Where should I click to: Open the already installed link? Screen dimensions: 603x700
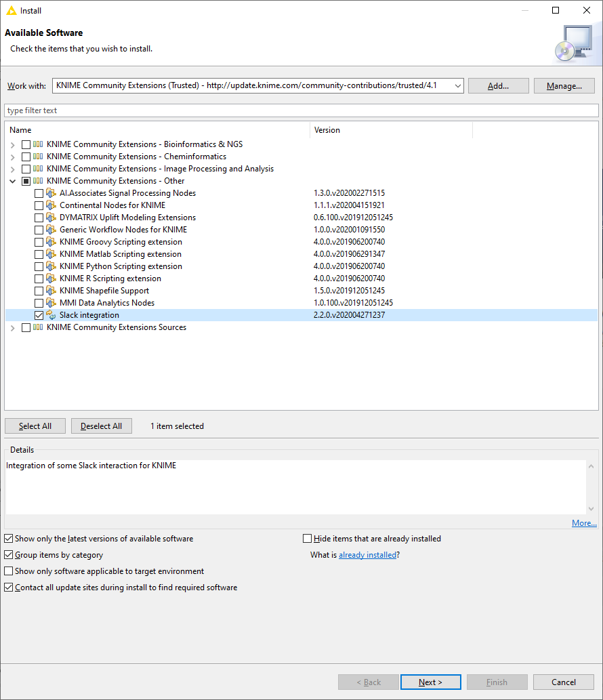(367, 555)
